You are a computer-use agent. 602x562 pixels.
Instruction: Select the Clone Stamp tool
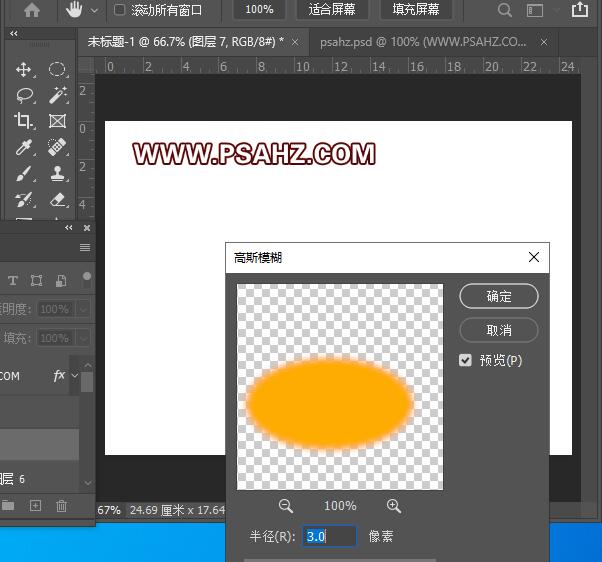point(58,174)
